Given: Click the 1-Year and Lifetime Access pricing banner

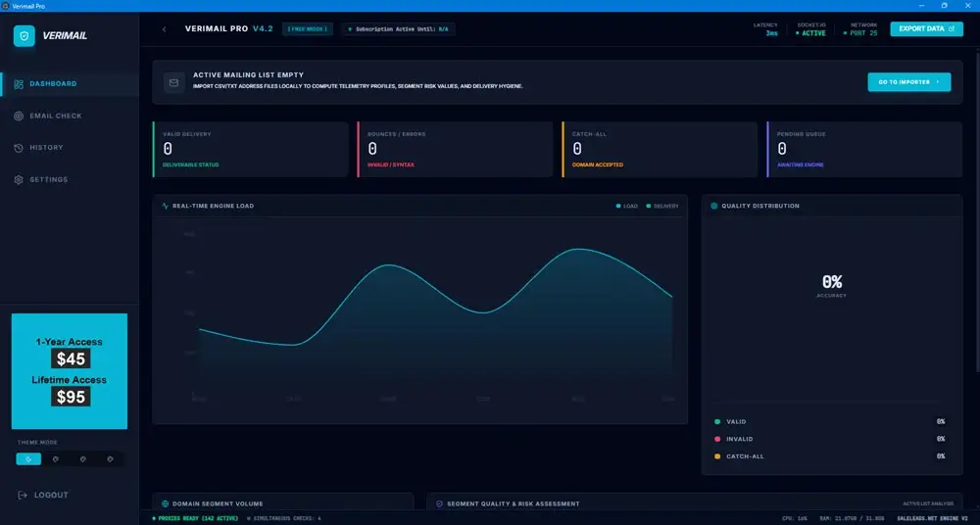Looking at the screenshot, I should point(70,371).
